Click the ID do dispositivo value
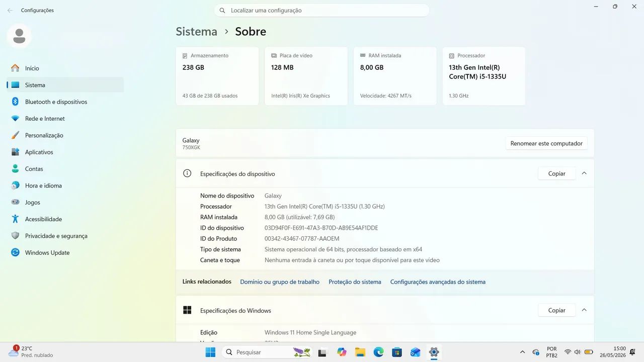 point(321,228)
